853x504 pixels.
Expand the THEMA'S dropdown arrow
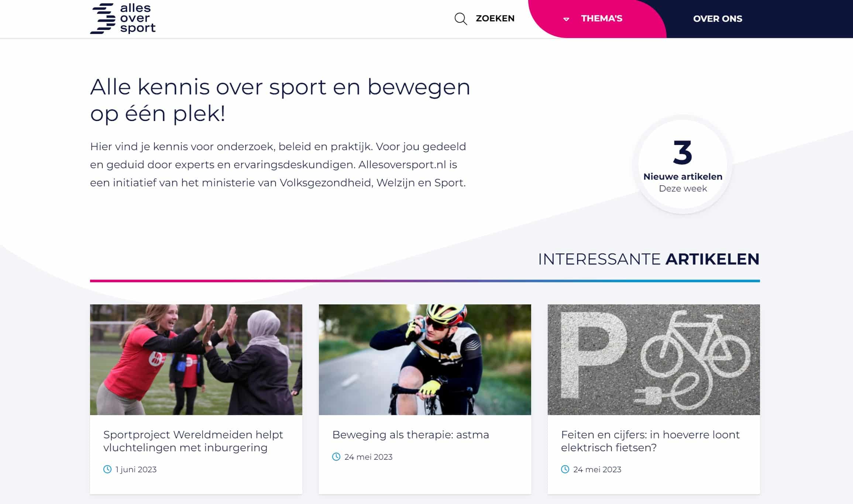click(566, 19)
